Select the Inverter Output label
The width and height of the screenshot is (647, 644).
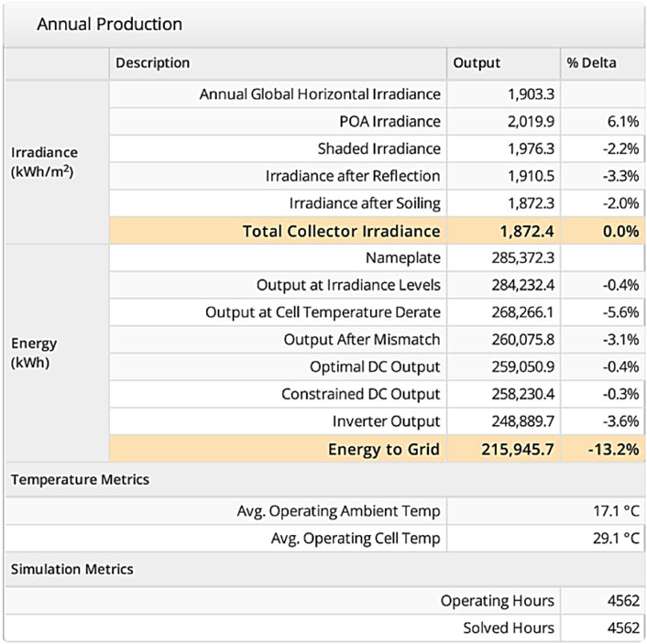click(386, 421)
